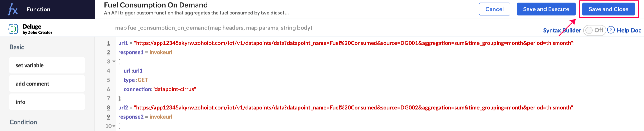This screenshot has width=644, height=131.
Task: Click line number 1 in the gutter
Action: 108,43
